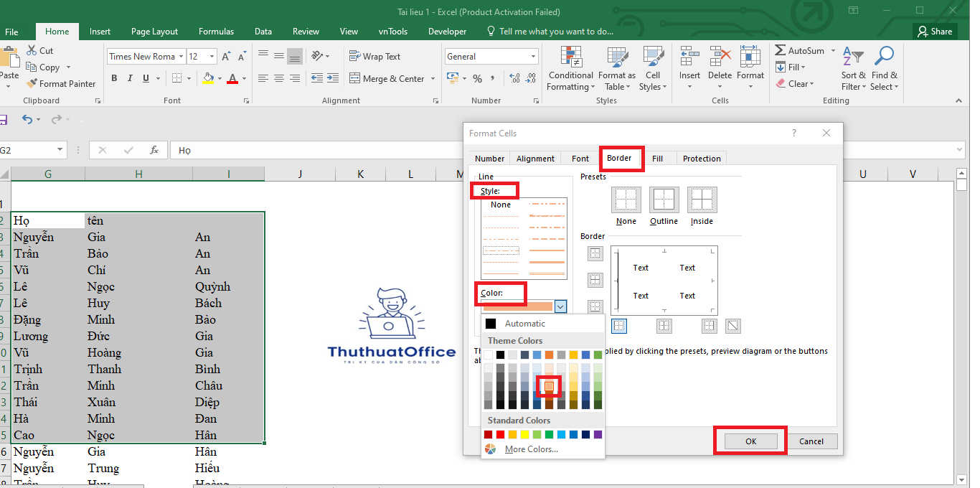This screenshot has height=488, width=980.
Task: Click the Insert cells icon
Action: (689, 57)
